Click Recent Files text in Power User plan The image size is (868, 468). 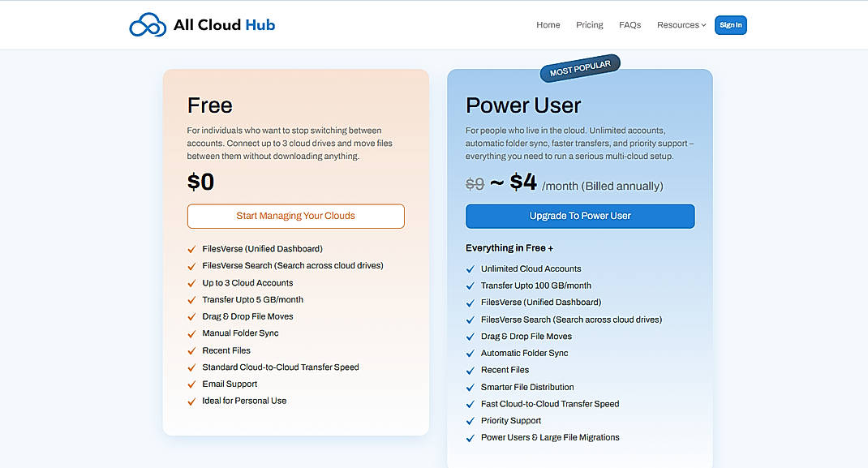click(505, 370)
